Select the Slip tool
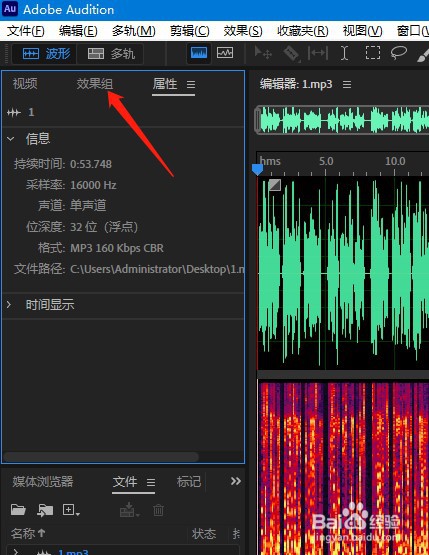The image size is (429, 555). tap(318, 53)
